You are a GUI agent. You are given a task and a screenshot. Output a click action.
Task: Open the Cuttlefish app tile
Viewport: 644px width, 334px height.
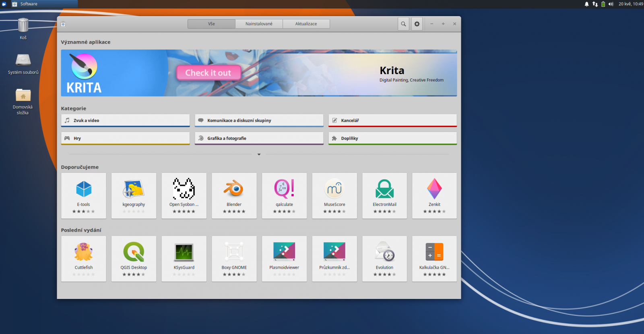pos(84,259)
